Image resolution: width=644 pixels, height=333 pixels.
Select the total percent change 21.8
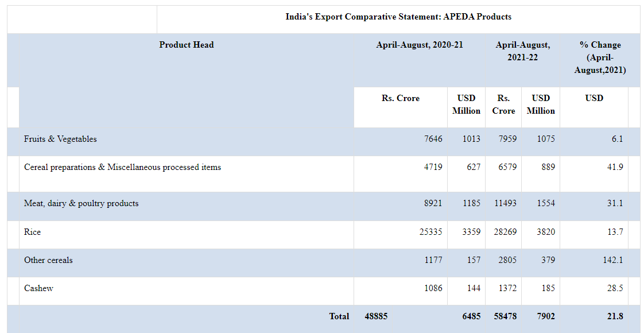tap(614, 316)
